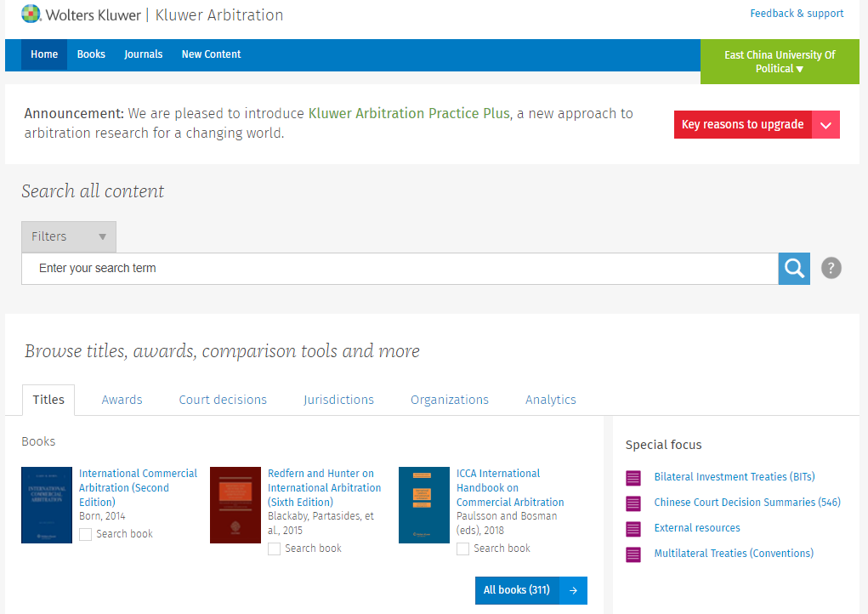Open Multilateral Treaties (Conventions) link
This screenshot has height=614, width=868.
734,553
